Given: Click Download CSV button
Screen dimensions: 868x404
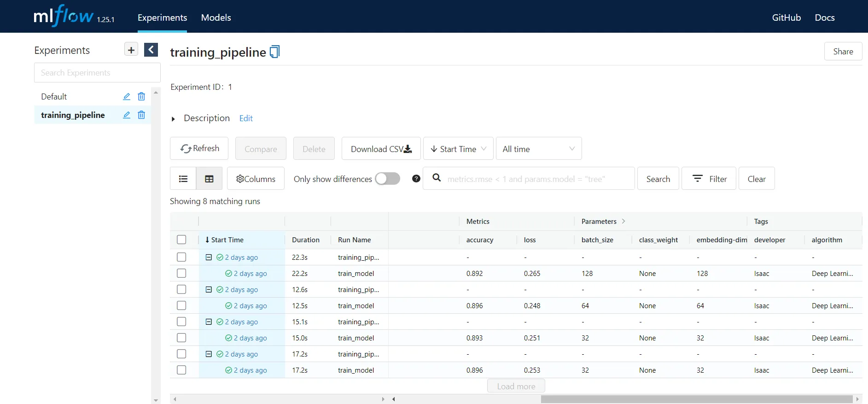Looking at the screenshot, I should point(381,148).
